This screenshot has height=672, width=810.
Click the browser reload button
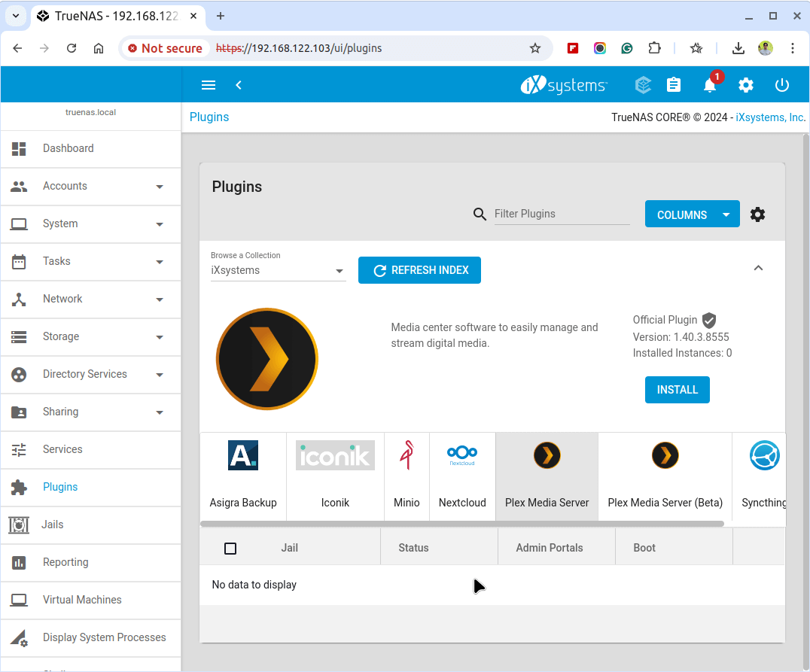point(72,48)
